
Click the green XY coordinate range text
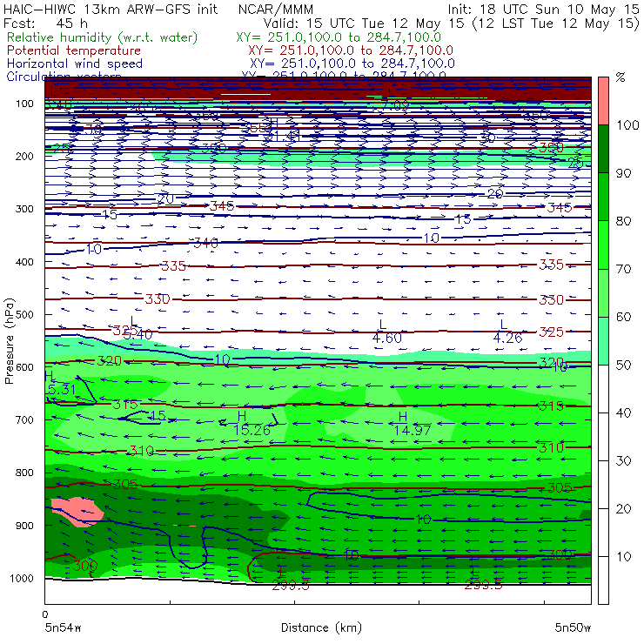coord(339,37)
